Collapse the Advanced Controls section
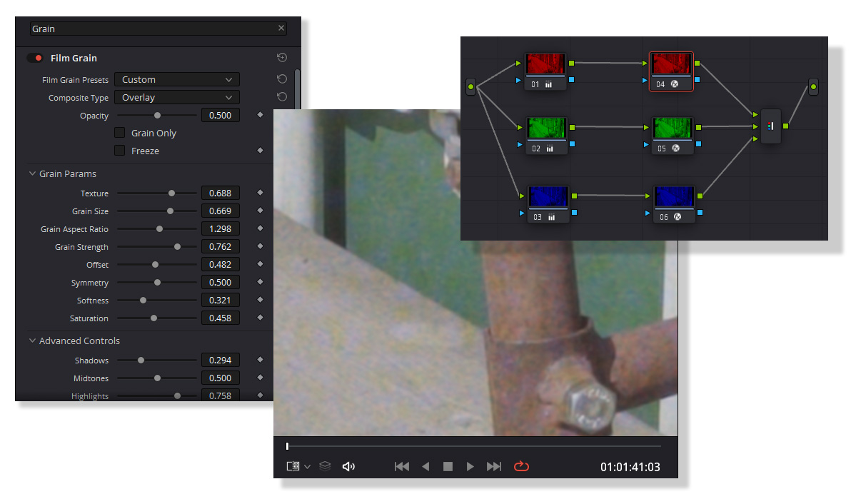Screen dimensions: 851x504 pyautogui.click(x=33, y=341)
